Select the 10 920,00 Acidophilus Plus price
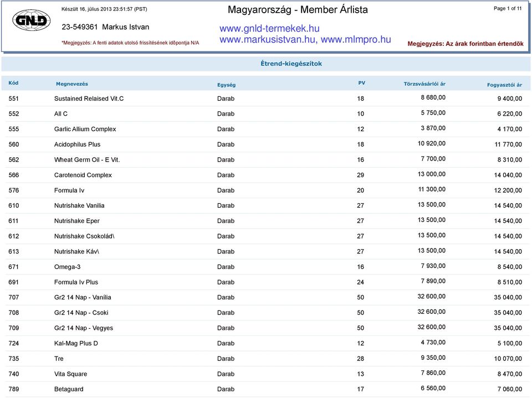Screen dimensions: 532x398 (432, 143)
